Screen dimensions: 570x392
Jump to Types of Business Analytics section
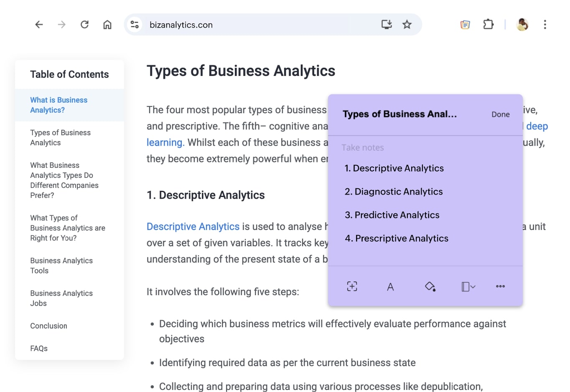[x=60, y=138]
